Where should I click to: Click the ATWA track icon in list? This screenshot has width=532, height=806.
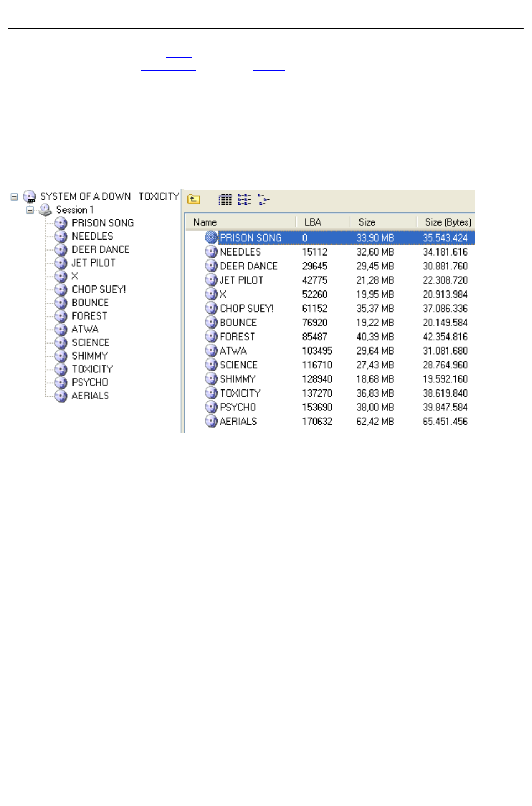coord(211,350)
